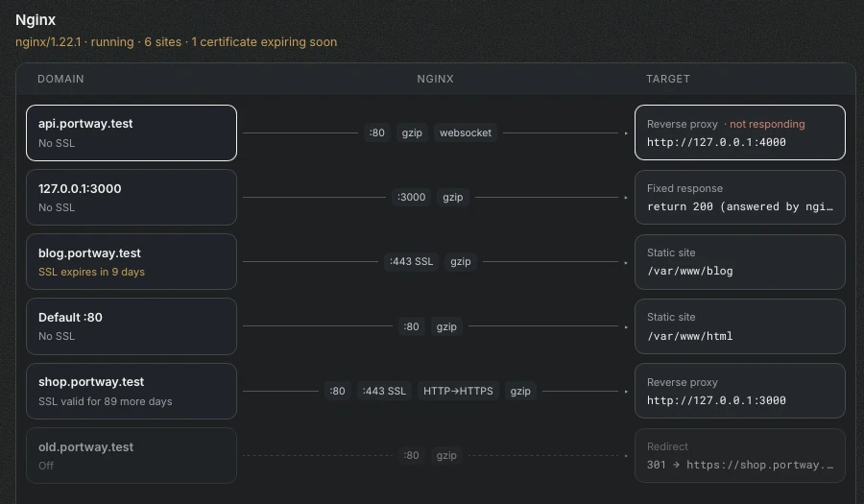Click the :80 tag in shop.portway.test row
Image resolution: width=864 pixels, height=504 pixels.
click(x=337, y=391)
